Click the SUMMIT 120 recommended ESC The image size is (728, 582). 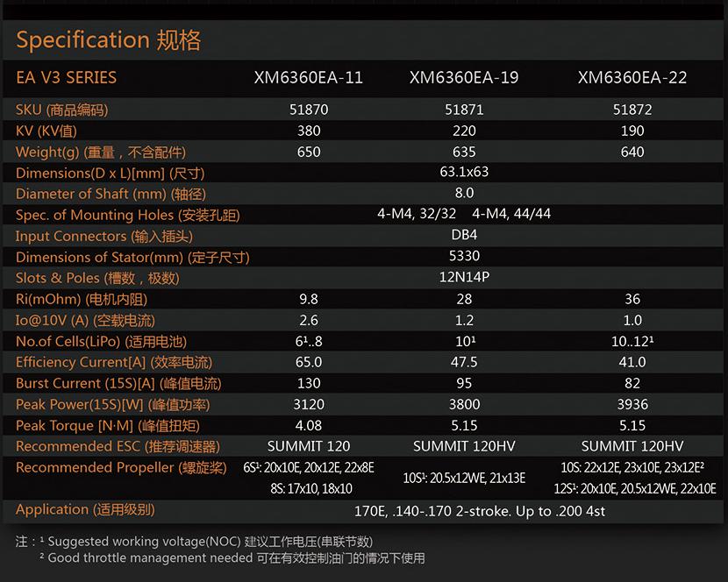point(308,446)
